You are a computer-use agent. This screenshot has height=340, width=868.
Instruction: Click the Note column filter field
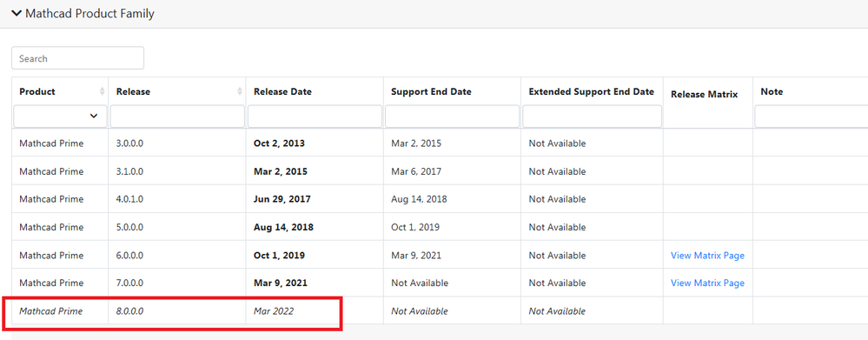812,117
